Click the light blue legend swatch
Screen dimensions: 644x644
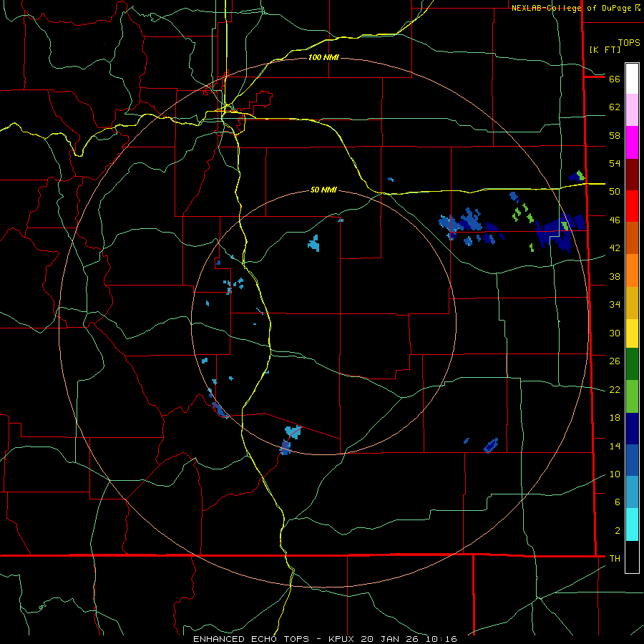pyautogui.click(x=632, y=492)
